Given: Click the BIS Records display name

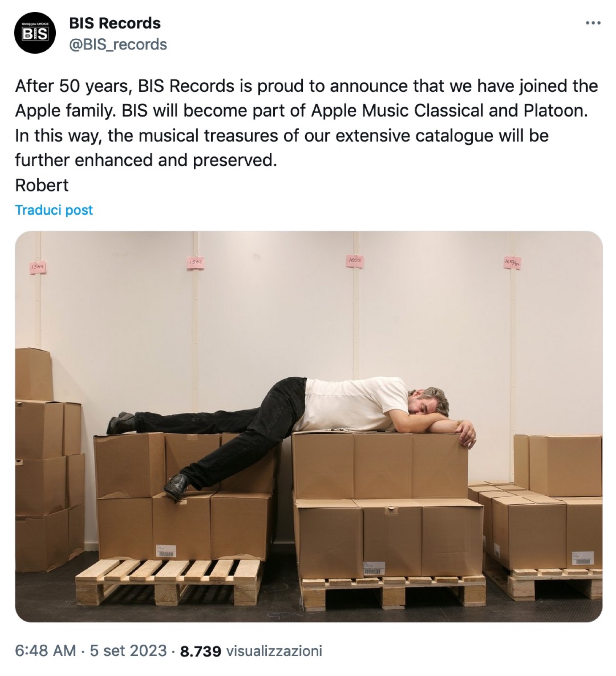Looking at the screenshot, I should click(115, 23).
